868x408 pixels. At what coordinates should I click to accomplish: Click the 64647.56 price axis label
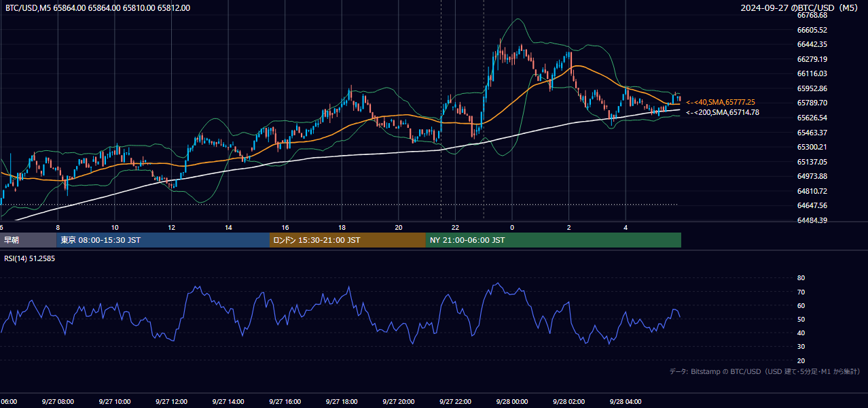[x=812, y=205]
